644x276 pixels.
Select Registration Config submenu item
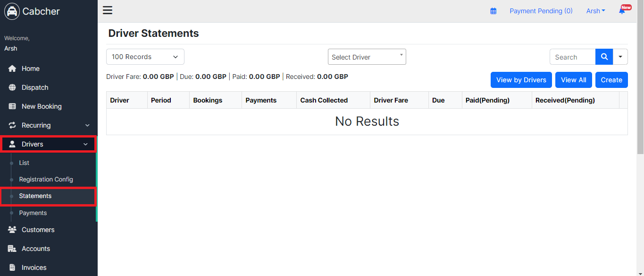pyautogui.click(x=46, y=179)
